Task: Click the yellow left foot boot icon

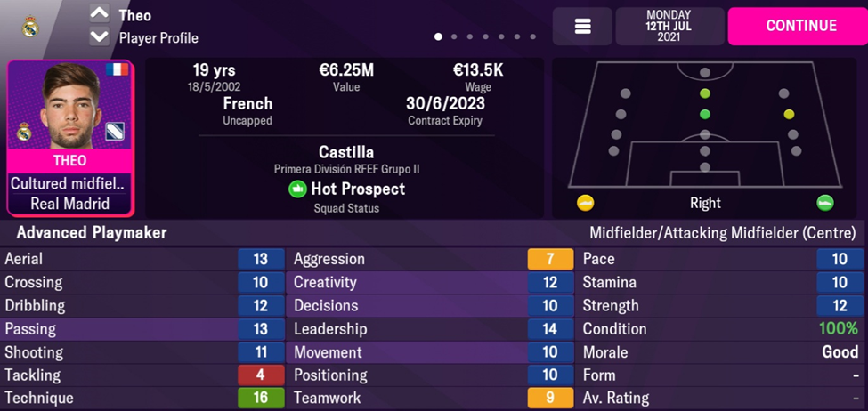Action: click(x=585, y=203)
